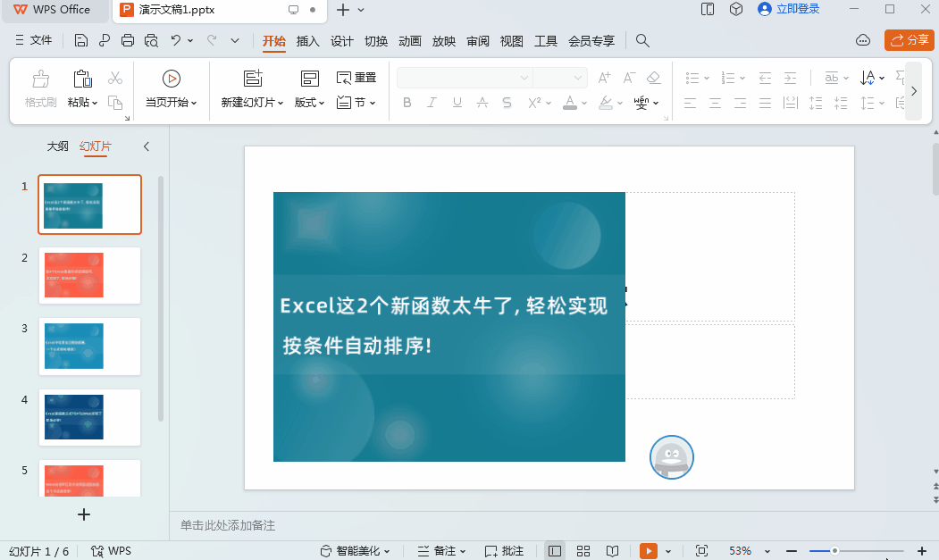Click the orange 分享 share button

click(x=909, y=40)
